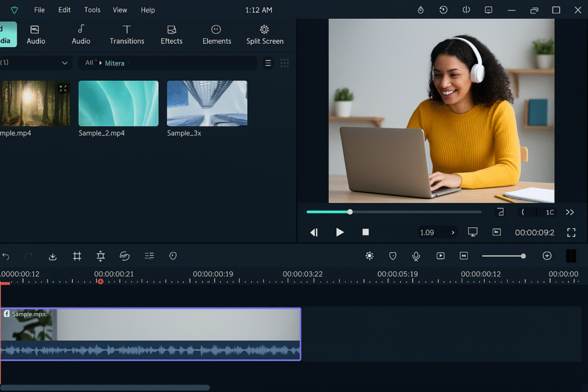The image size is (588, 392).
Task: Click the black swatch at toolbar end
Action: (x=571, y=256)
